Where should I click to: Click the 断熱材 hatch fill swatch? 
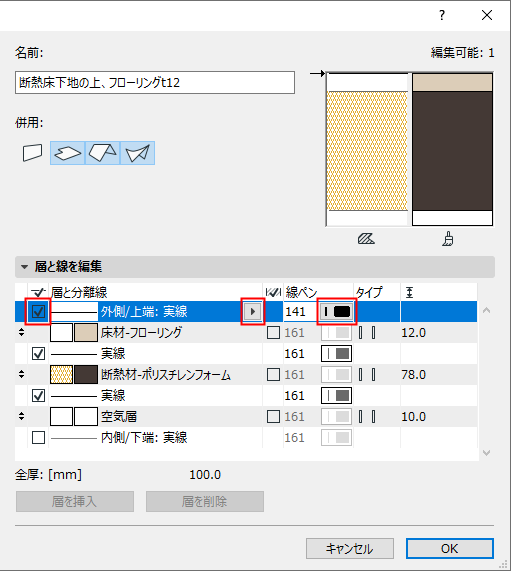[x=61, y=374]
